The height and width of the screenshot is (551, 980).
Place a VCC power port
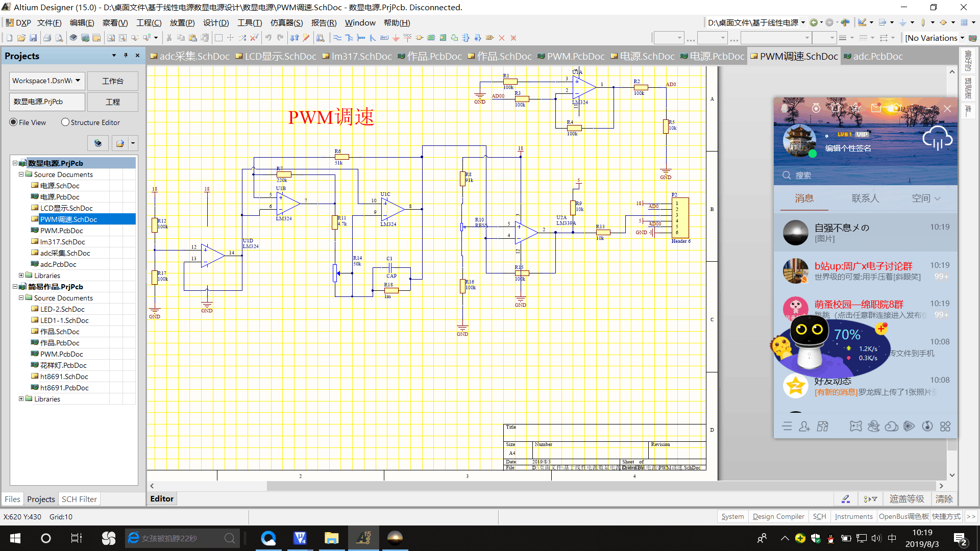407,38
